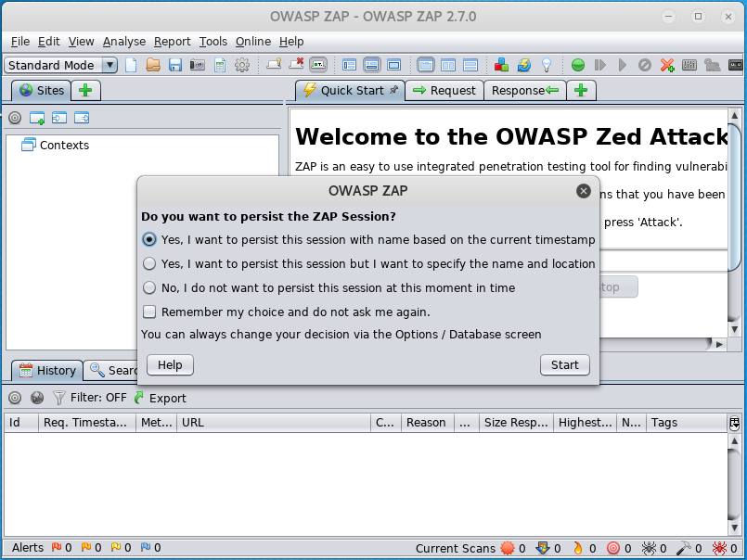
Task: Click hide unpinned tabs icon with red X
Action: (x=296, y=64)
